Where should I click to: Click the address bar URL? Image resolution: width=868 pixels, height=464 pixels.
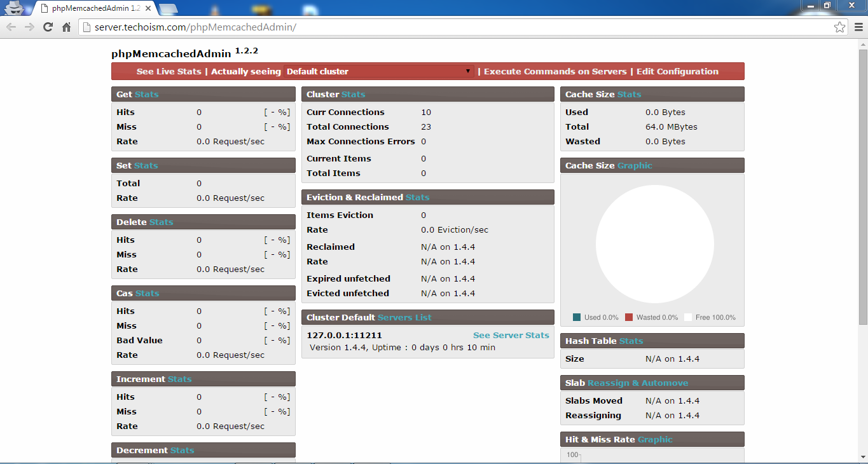point(195,27)
